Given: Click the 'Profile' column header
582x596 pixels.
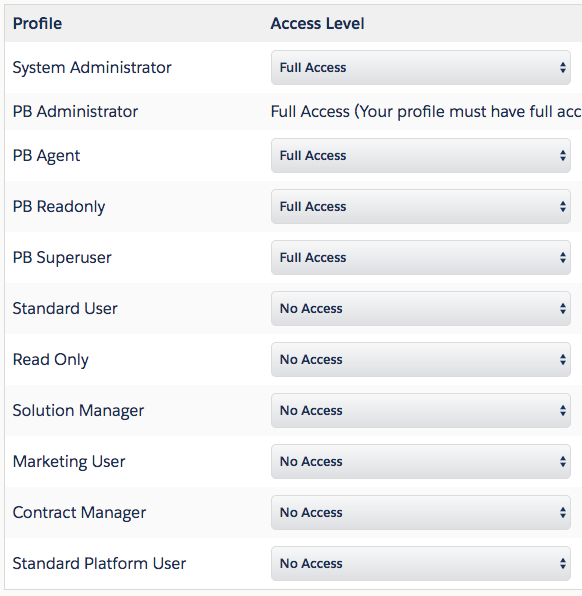Looking at the screenshot, I should coord(37,24).
